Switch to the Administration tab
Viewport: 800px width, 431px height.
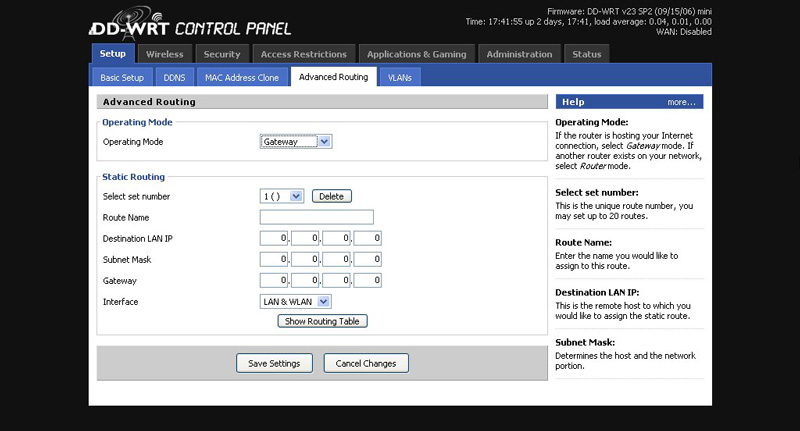click(x=519, y=54)
